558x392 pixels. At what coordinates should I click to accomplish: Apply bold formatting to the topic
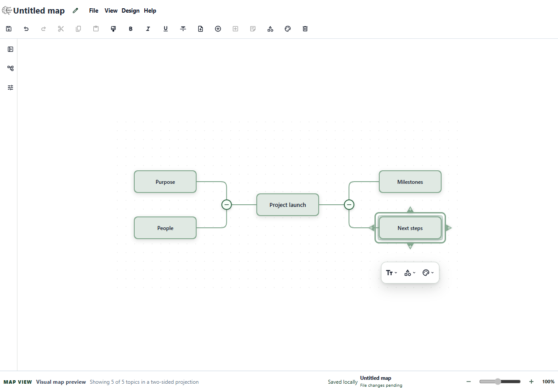[131, 29]
